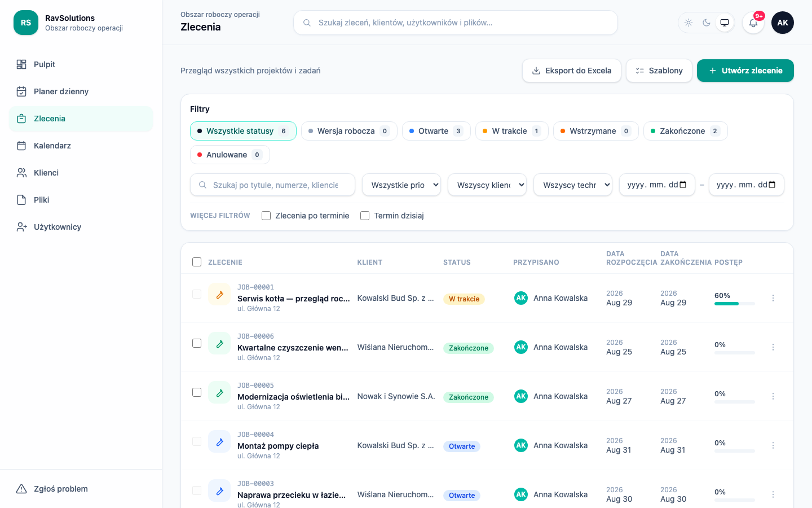
Task: Switch to light theme sun icon
Action: click(689, 23)
